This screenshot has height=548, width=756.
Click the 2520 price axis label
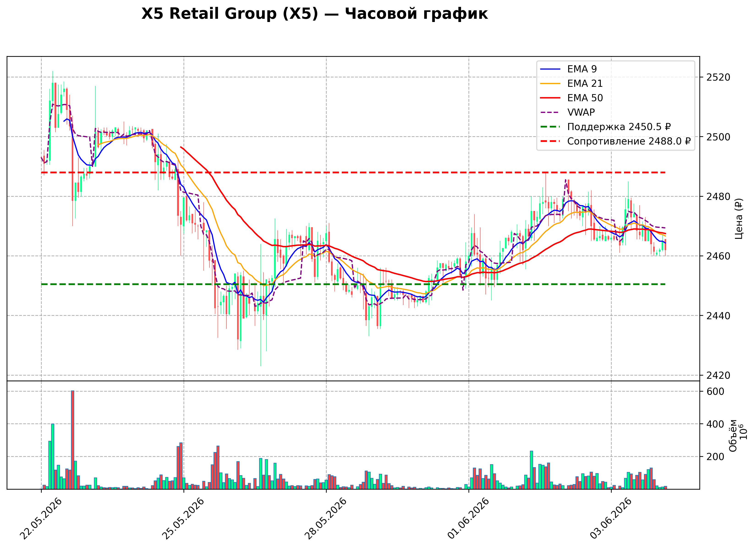click(718, 77)
